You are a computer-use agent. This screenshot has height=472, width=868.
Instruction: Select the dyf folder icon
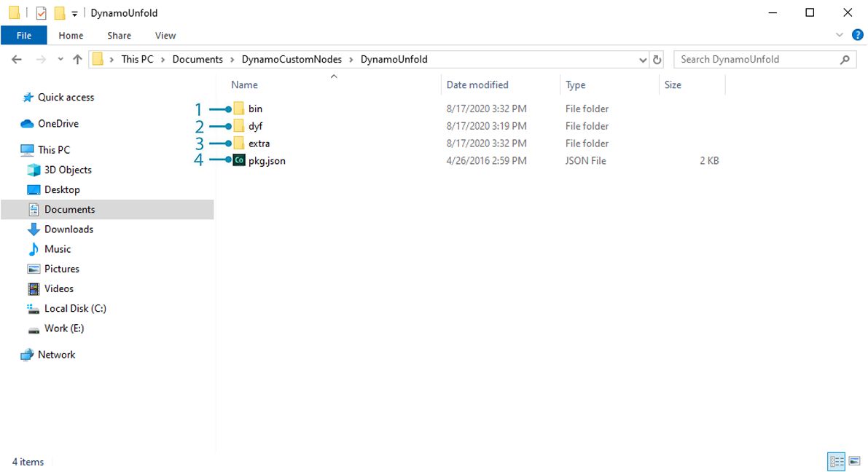click(x=239, y=126)
